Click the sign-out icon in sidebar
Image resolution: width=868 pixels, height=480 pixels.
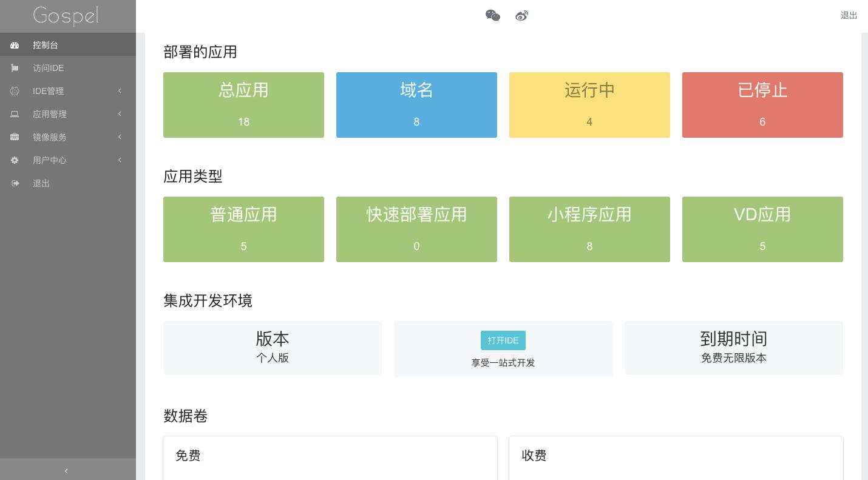pyautogui.click(x=15, y=183)
